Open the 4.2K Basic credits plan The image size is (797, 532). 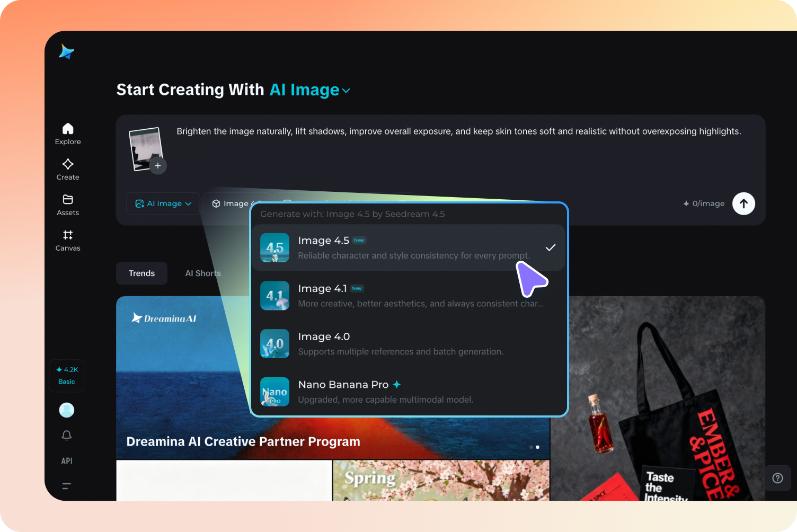(x=67, y=376)
